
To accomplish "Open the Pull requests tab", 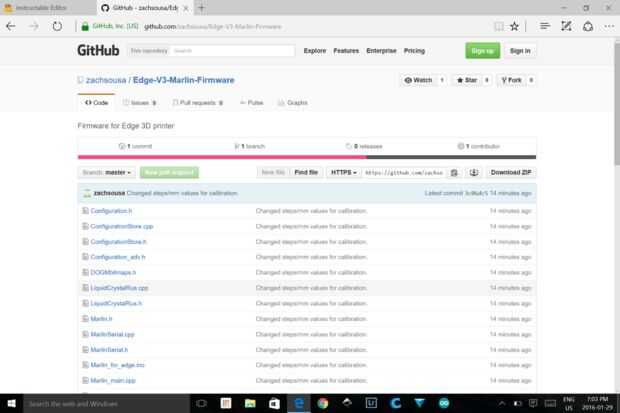I will tap(198, 102).
